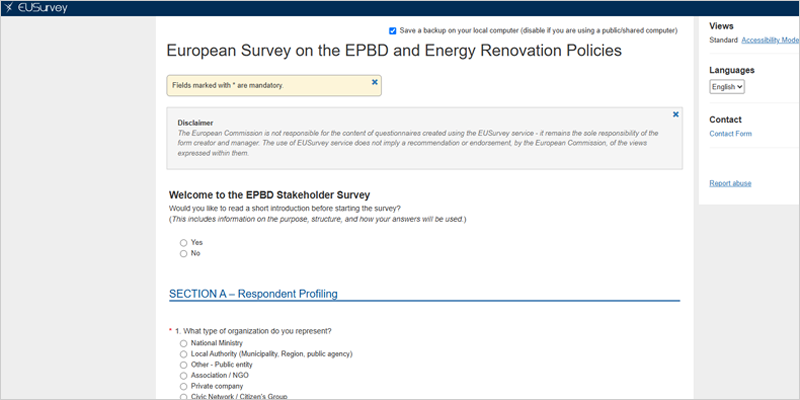Choose Other - Public entity option

[184, 365]
